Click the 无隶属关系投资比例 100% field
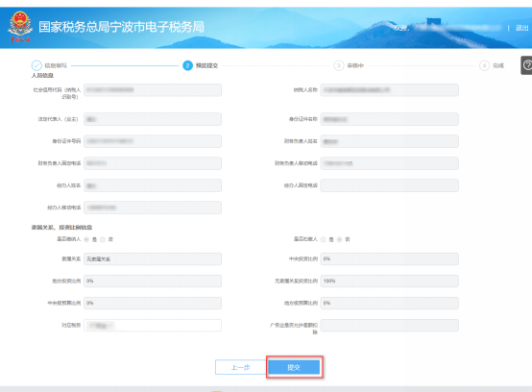This screenshot has height=392, width=532. click(389, 281)
